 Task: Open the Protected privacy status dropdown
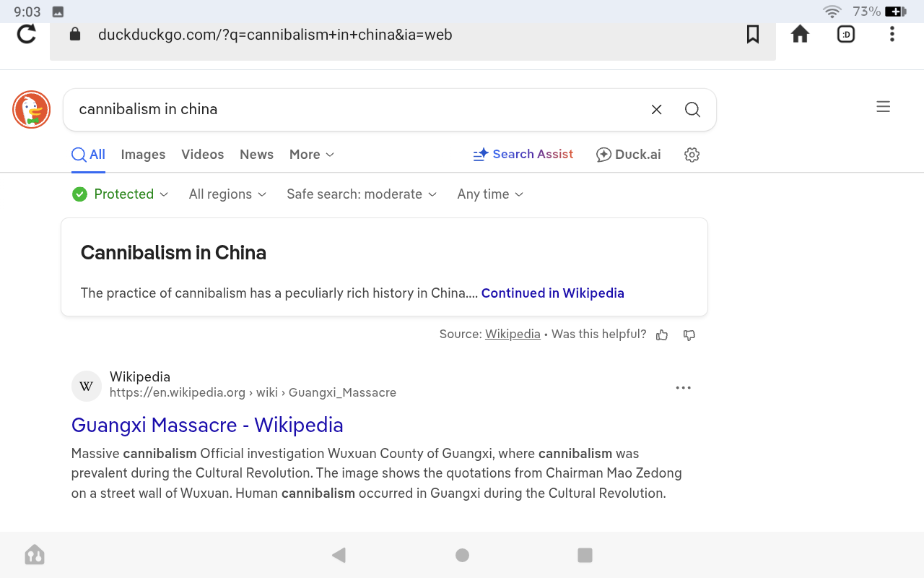pyautogui.click(x=121, y=194)
